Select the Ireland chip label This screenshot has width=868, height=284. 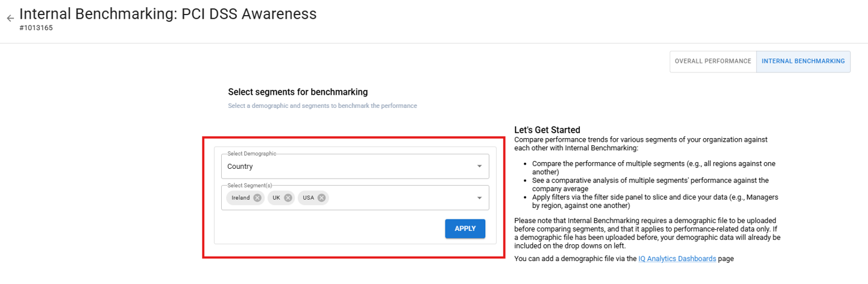tap(241, 198)
